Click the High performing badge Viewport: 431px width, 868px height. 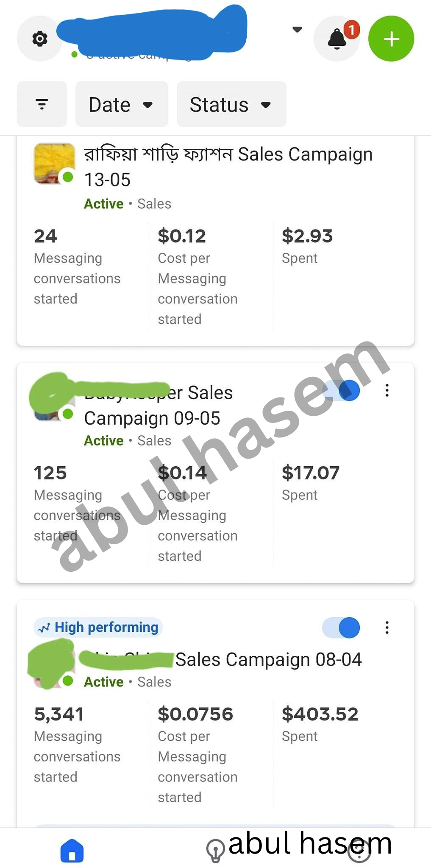click(x=98, y=627)
